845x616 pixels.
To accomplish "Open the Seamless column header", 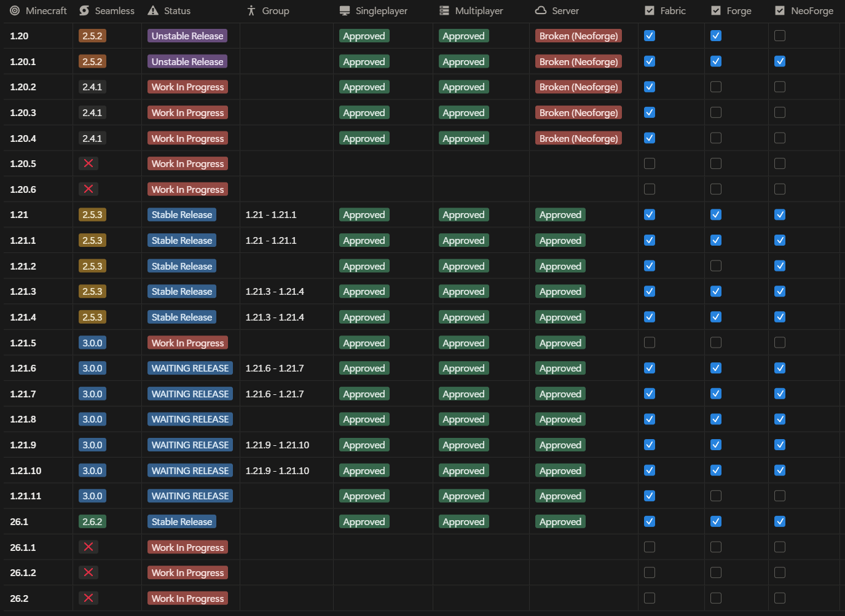I will 107,10.
